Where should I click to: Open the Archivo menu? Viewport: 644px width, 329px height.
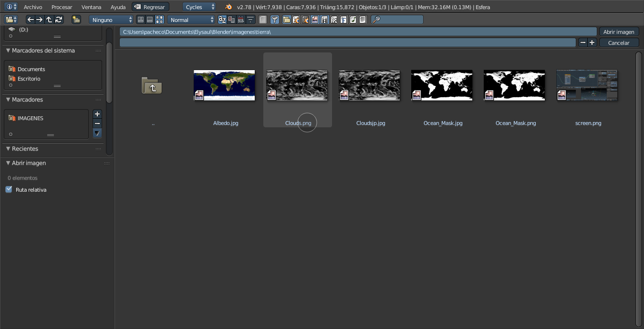click(33, 7)
